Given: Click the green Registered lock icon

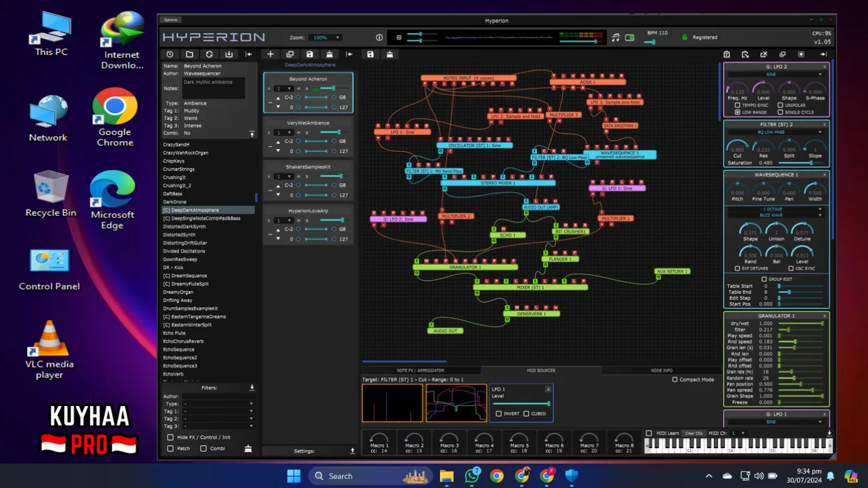Looking at the screenshot, I should [x=685, y=37].
